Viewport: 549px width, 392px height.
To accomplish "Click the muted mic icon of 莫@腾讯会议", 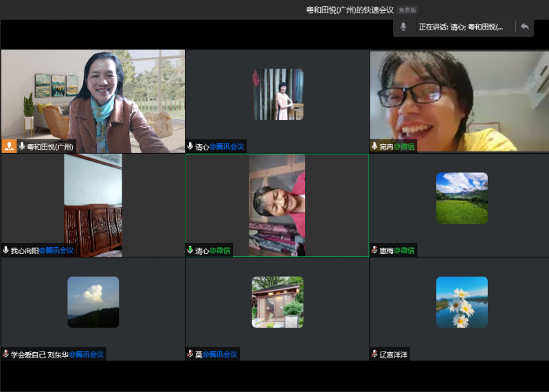I will [190, 354].
